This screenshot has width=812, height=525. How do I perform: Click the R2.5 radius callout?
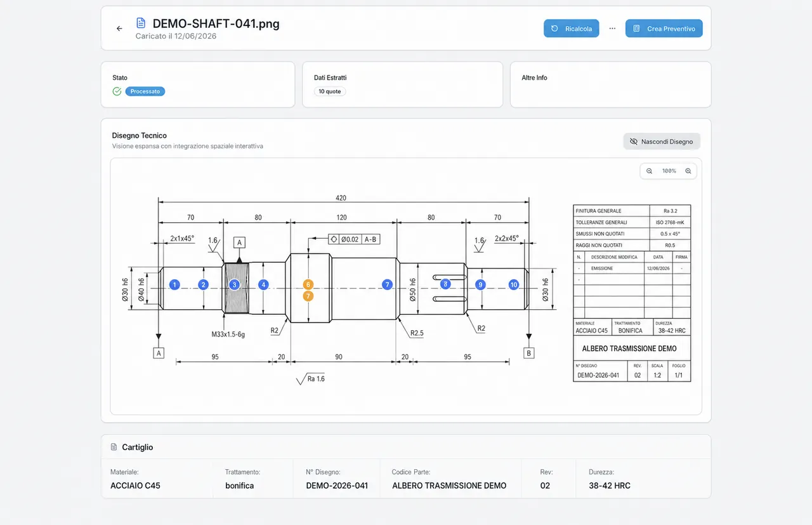[417, 333]
